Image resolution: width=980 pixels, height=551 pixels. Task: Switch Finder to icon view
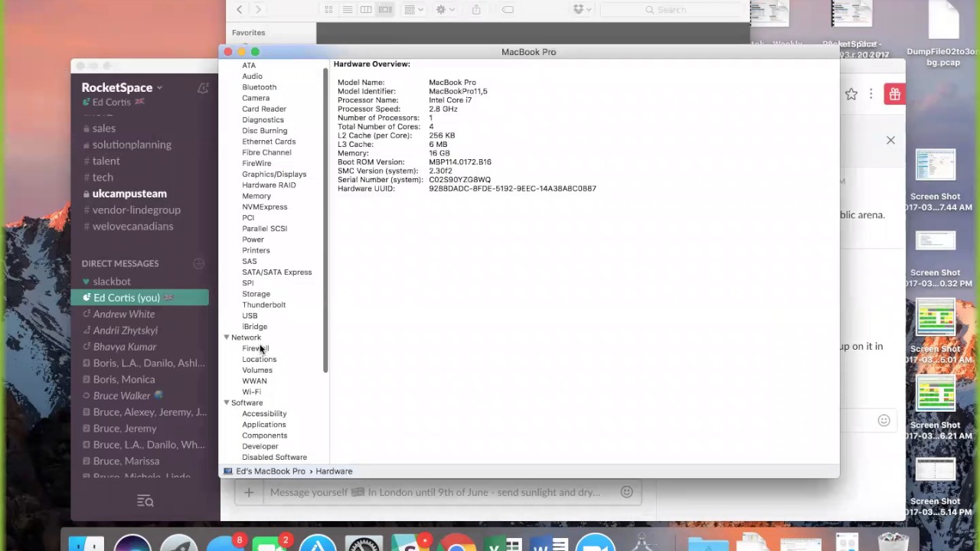(x=328, y=9)
